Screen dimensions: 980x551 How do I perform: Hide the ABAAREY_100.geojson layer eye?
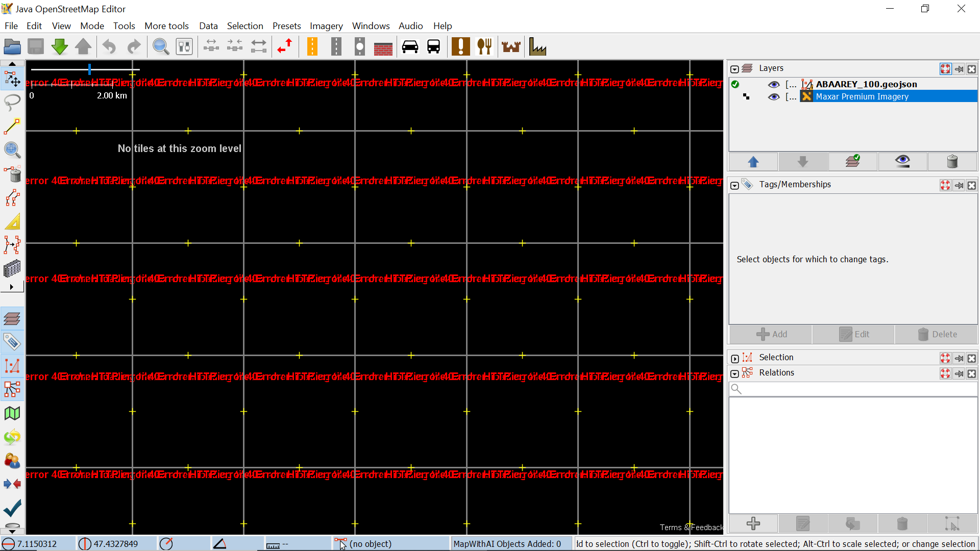tap(774, 85)
